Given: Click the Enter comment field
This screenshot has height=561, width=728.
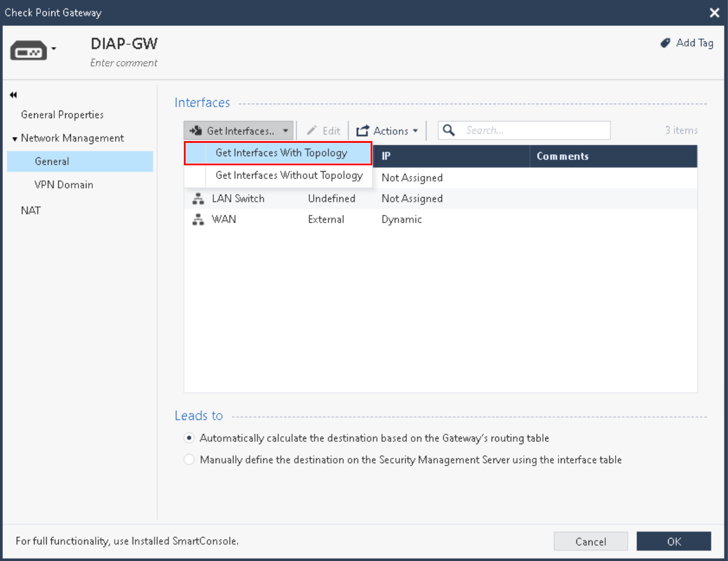Looking at the screenshot, I should point(124,63).
